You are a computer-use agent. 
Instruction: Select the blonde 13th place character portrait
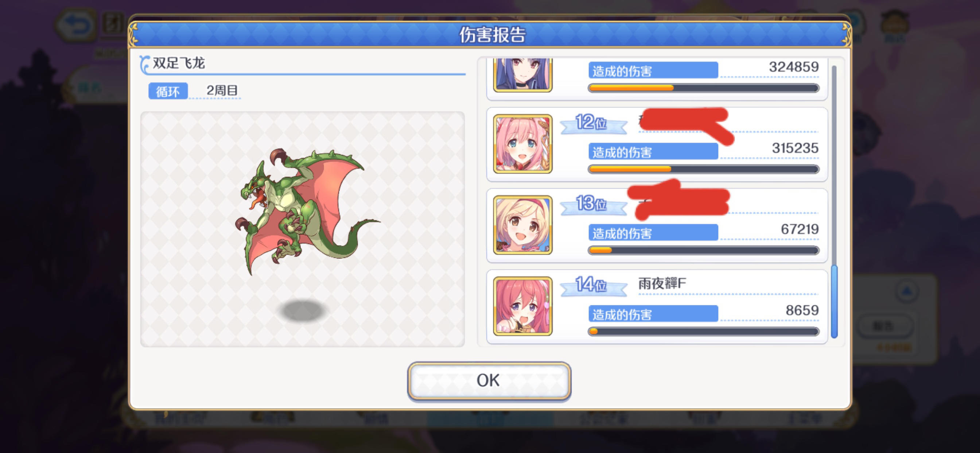(x=522, y=225)
